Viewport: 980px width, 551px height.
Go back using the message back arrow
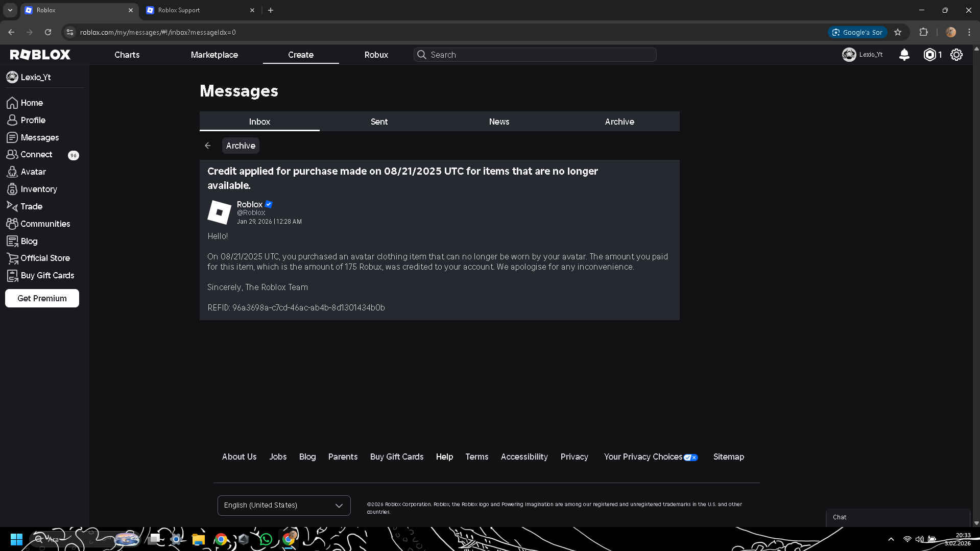coord(208,146)
